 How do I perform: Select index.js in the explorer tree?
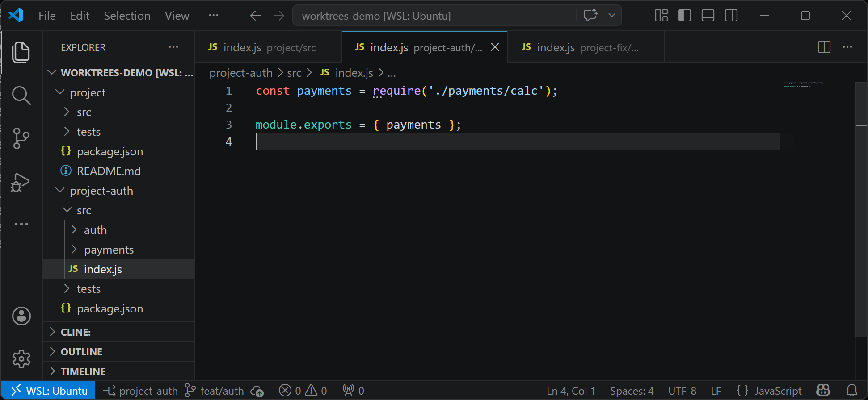(118, 269)
